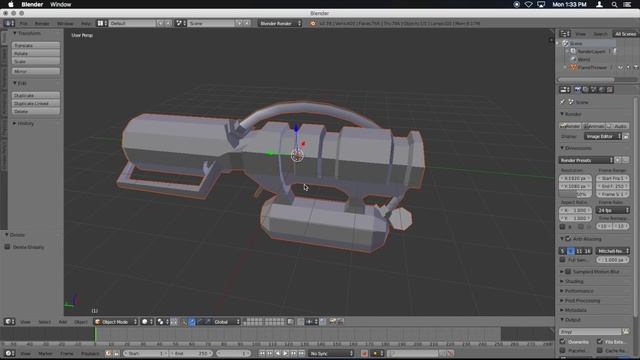Click the Delete button in Edit panel
Screen dimensions: 640x360
click(x=36, y=111)
